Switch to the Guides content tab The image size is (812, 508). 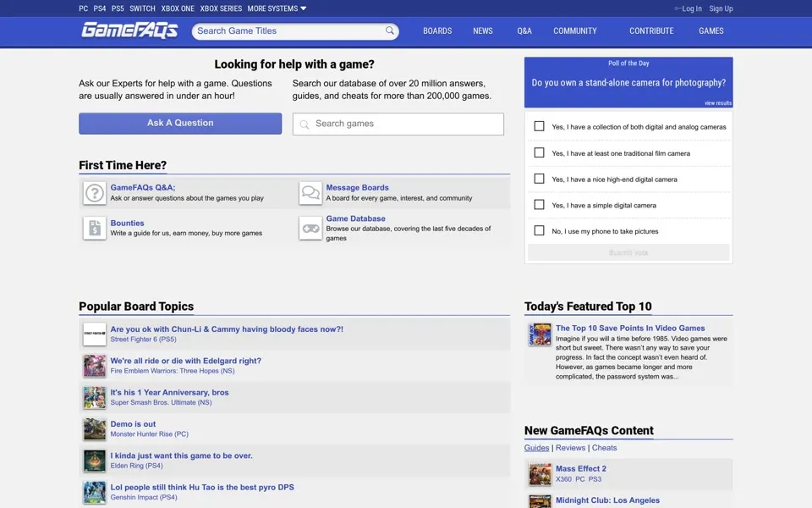pos(536,448)
